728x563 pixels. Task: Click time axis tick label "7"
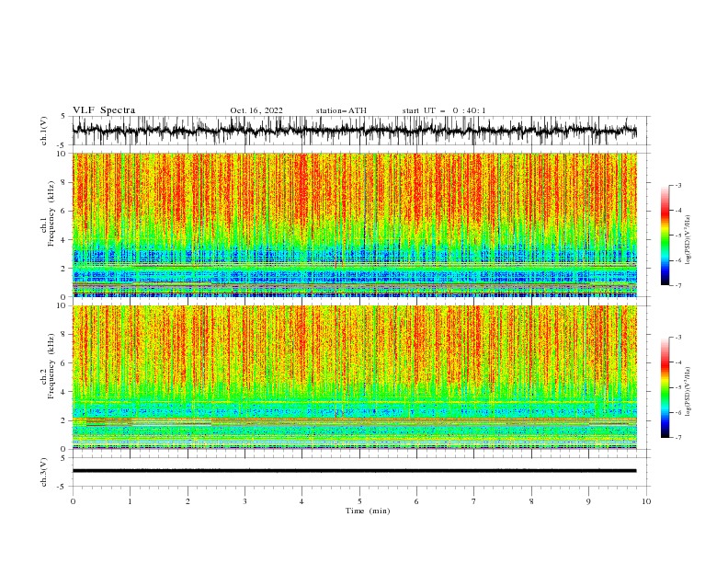473,501
